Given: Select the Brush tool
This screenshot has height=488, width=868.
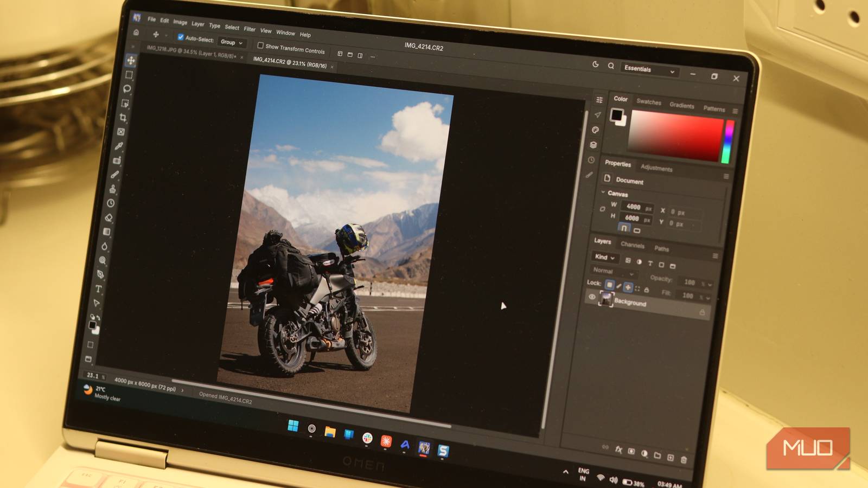Looking at the screenshot, I should (x=115, y=175).
